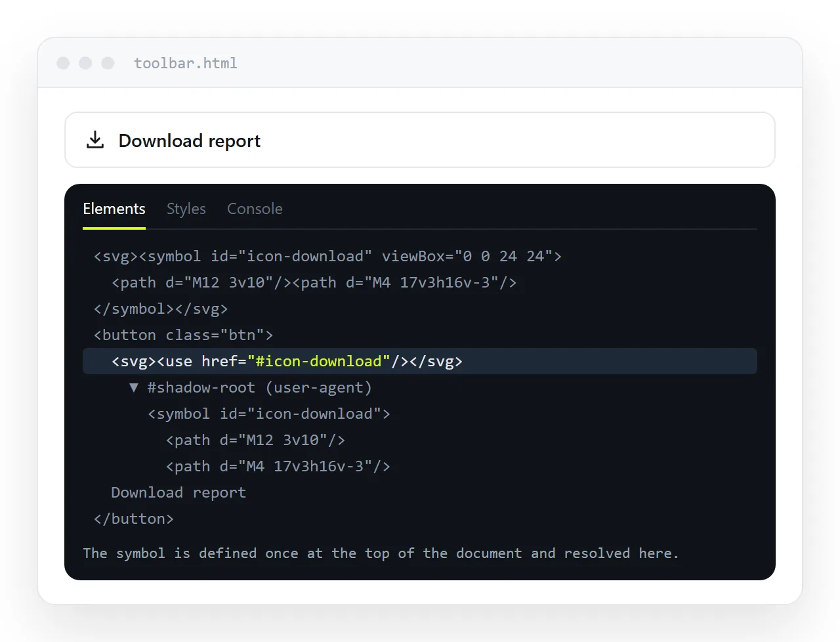
Task: Select the highlighted svg use href line
Action: (420, 361)
